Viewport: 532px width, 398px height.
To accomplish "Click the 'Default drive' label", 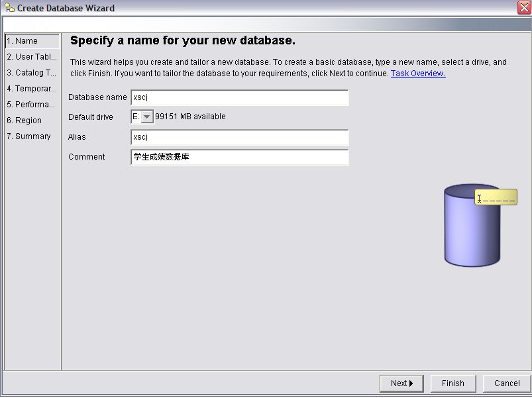I will coord(91,117).
